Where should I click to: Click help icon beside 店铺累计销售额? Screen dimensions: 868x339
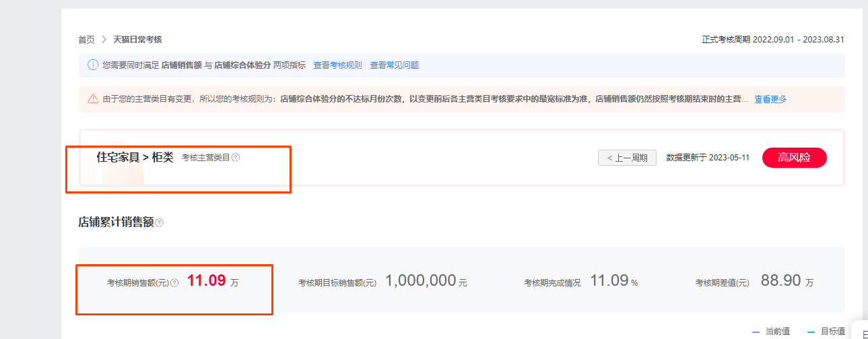(160, 222)
